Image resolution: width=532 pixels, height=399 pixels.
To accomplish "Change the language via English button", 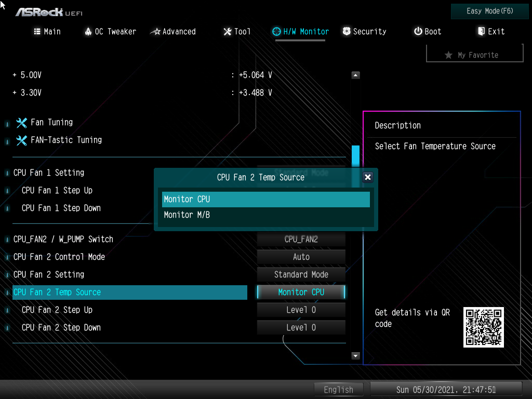I will 339,390.
